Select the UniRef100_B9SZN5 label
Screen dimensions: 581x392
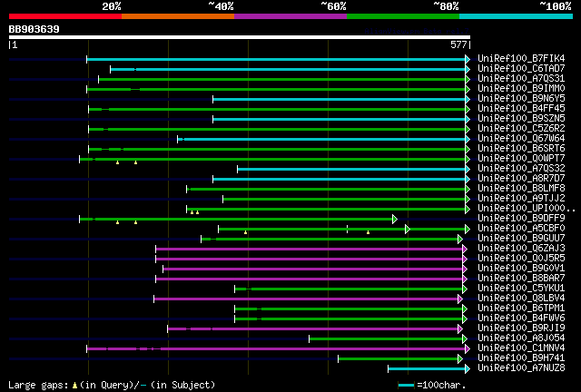pos(521,119)
